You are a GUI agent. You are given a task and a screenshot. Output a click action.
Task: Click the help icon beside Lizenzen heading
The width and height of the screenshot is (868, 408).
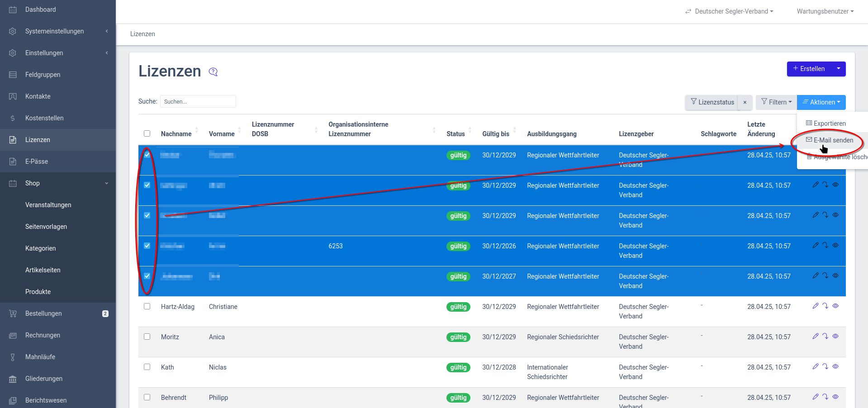[x=213, y=72]
